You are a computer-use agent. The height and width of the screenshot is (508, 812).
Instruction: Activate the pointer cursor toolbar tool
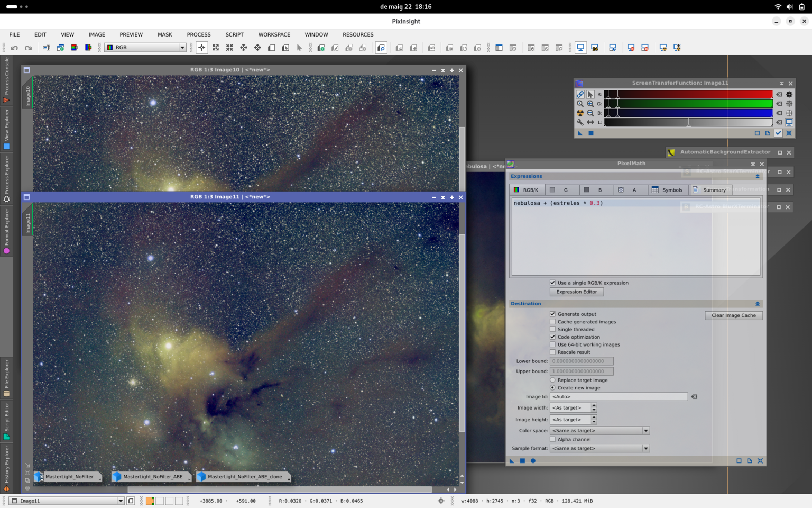tap(299, 48)
